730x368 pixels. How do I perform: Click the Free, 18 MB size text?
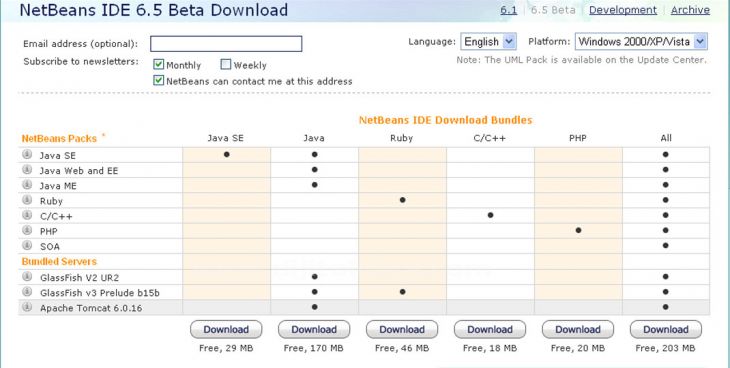click(x=490, y=348)
